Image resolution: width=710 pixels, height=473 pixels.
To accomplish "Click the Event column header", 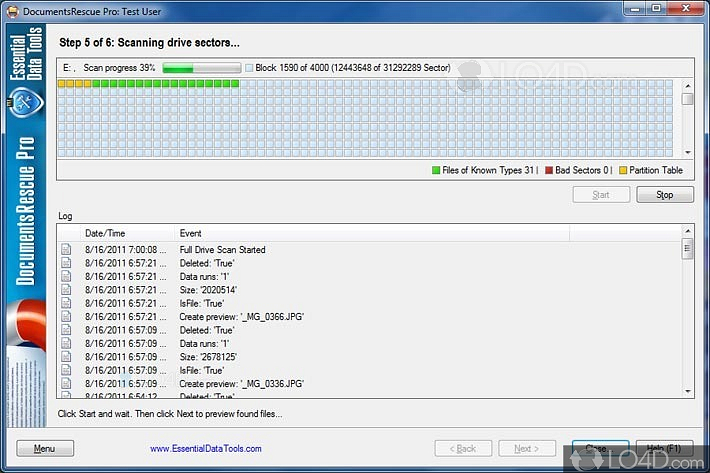I will pos(372,233).
